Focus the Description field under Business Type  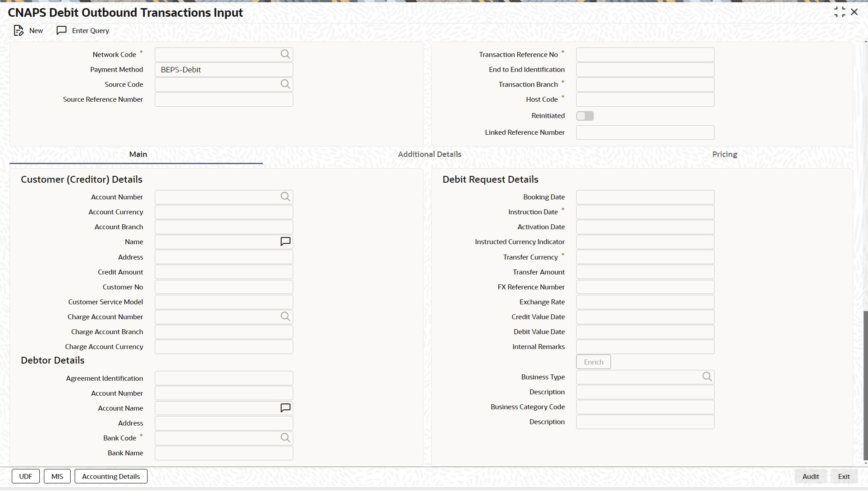[x=645, y=392]
